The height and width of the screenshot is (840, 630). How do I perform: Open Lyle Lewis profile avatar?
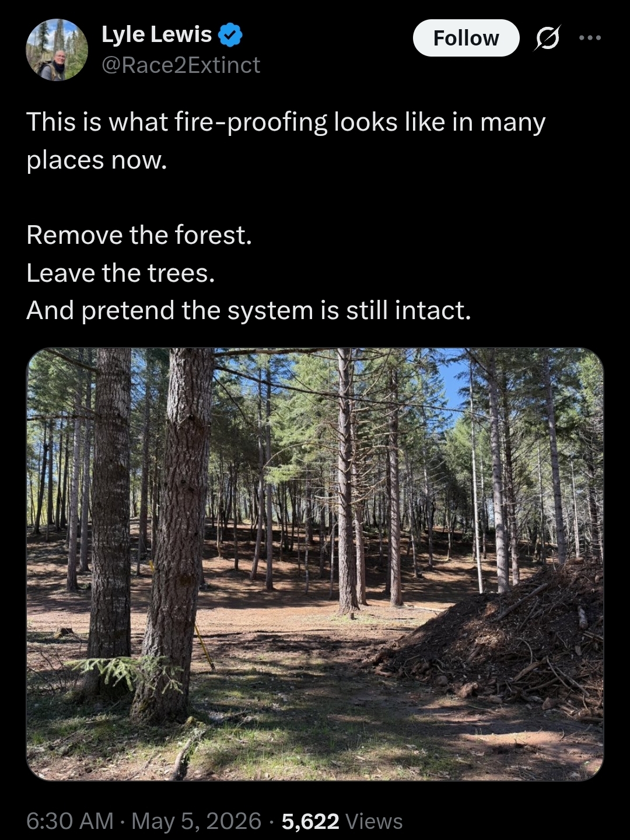pyautogui.click(x=57, y=50)
